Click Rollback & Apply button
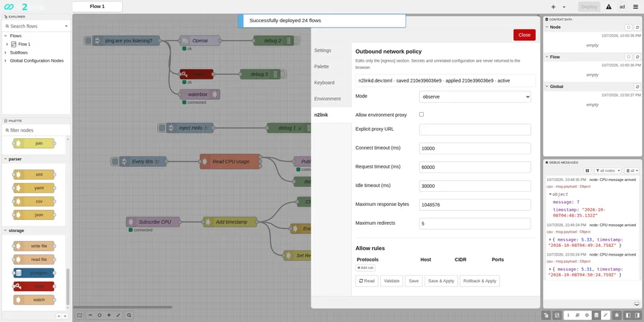This screenshot has width=644, height=322. (480, 281)
